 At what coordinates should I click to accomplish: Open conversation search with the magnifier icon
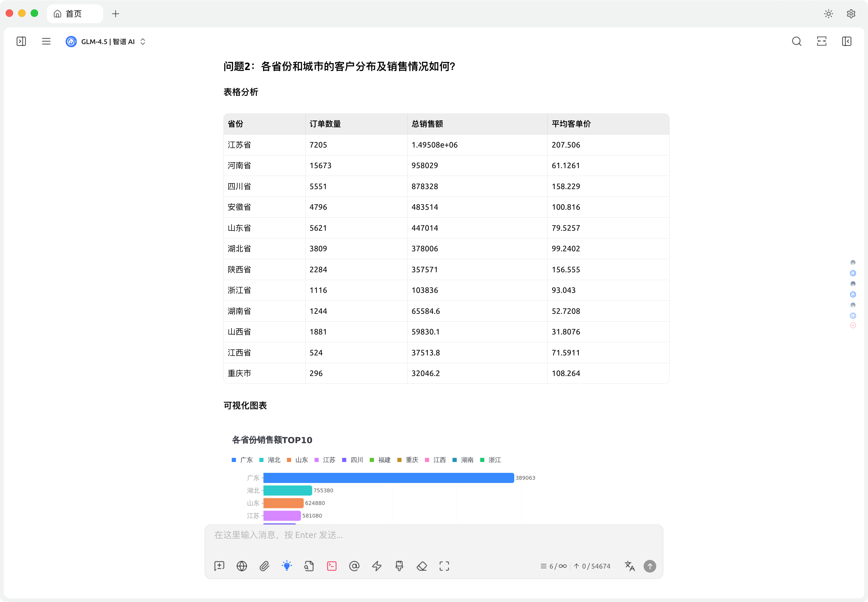click(796, 41)
